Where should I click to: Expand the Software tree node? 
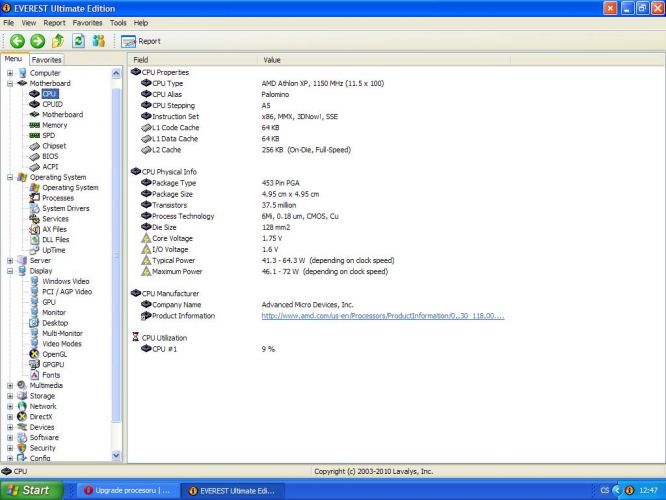[x=10, y=438]
